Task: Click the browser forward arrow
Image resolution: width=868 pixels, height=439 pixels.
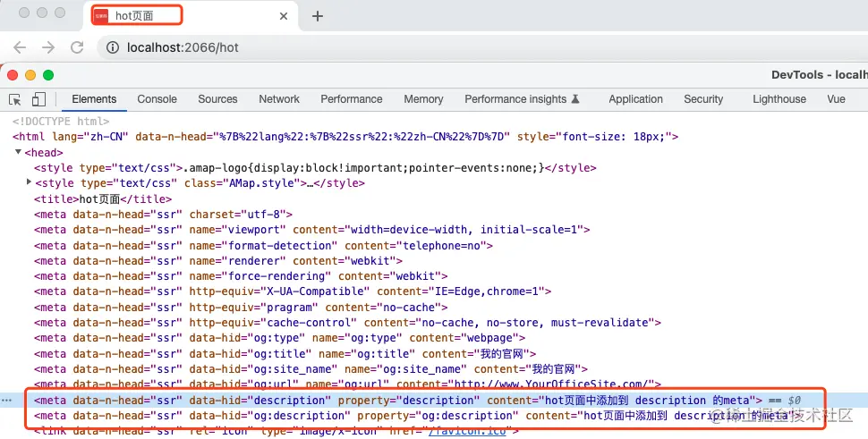Action: [x=48, y=47]
